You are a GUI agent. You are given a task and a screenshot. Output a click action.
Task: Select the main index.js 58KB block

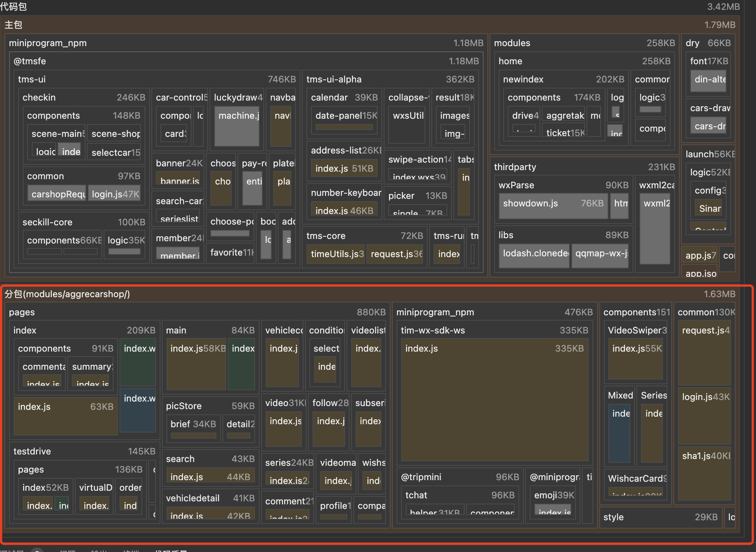196,365
